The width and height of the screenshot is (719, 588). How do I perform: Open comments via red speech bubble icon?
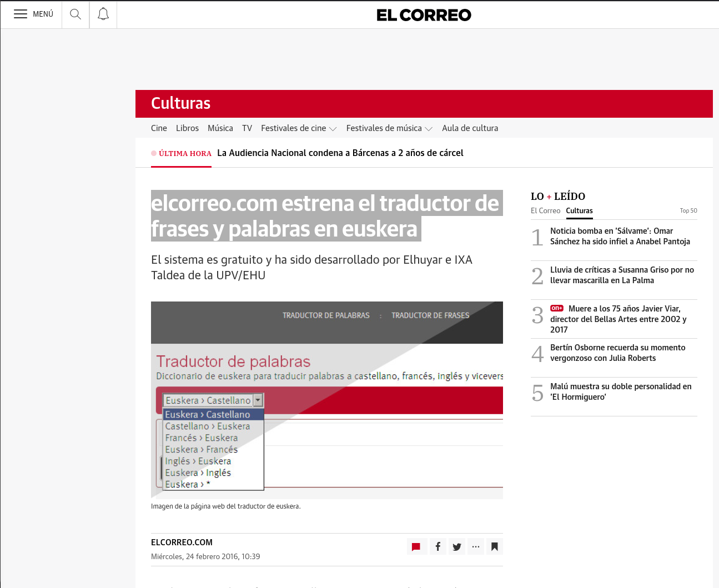coord(416,547)
